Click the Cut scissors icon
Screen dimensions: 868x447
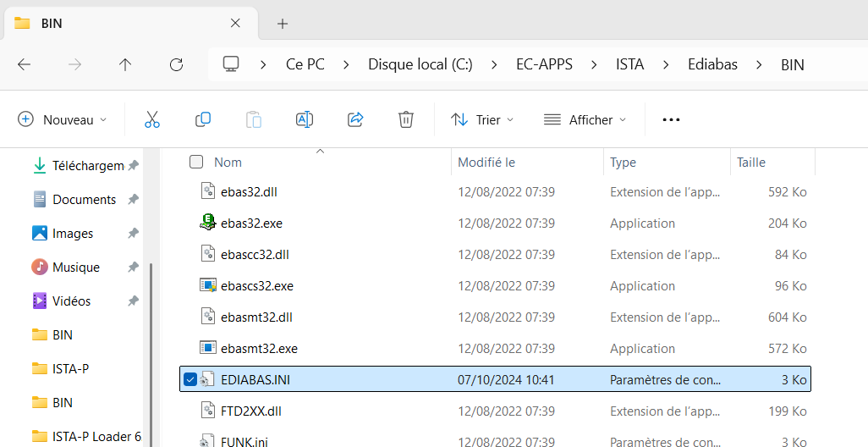(152, 119)
